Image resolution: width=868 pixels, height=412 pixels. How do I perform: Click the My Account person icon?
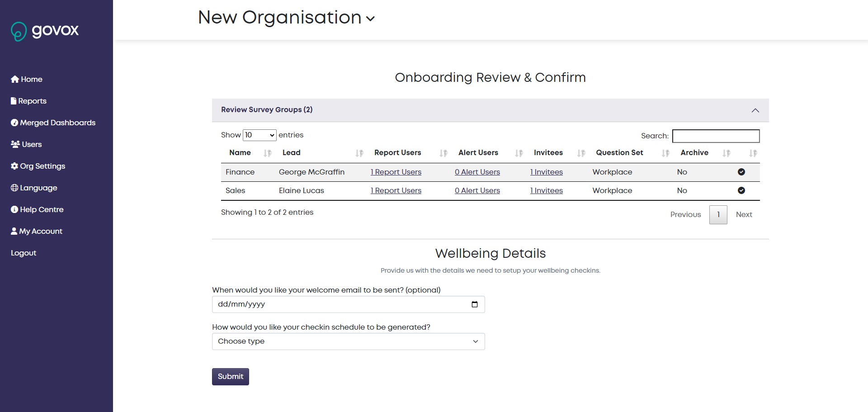tap(14, 231)
